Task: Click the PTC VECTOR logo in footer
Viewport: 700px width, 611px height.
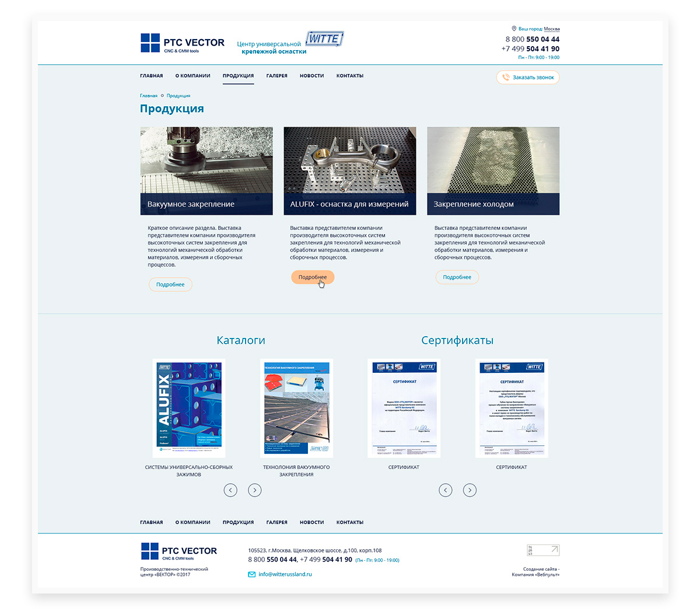Action: point(178,551)
